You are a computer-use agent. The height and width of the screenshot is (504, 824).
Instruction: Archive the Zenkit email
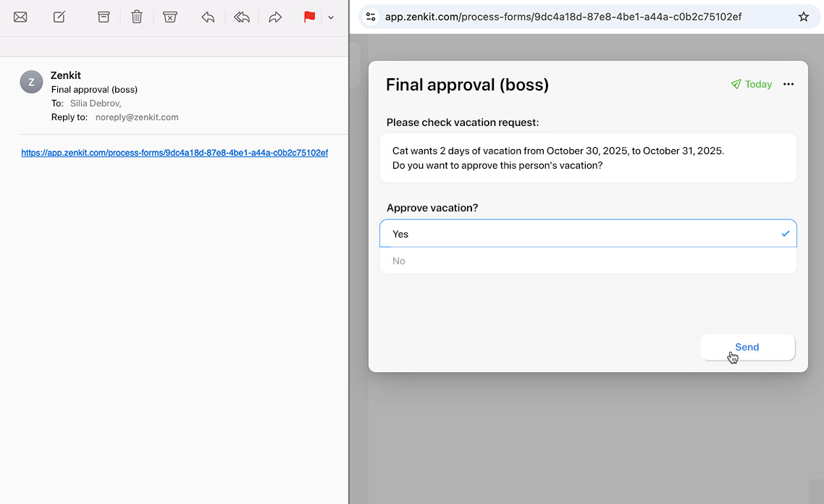[104, 17]
